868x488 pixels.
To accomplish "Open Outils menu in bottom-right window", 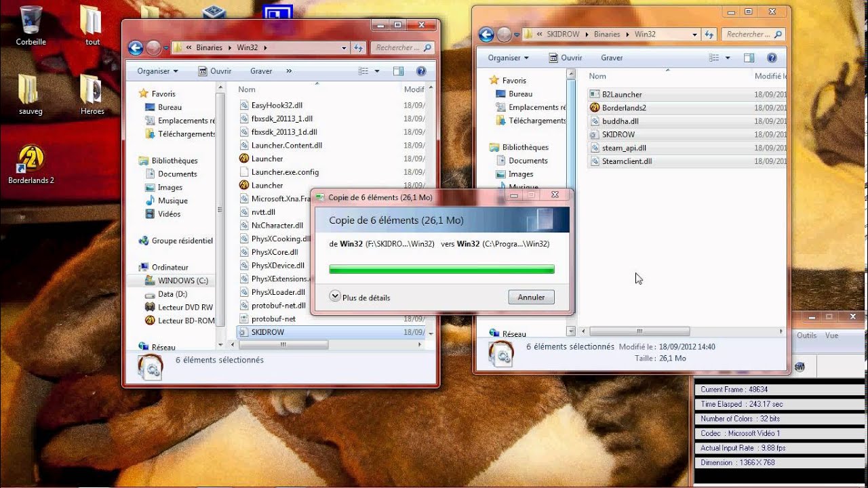I will [807, 335].
